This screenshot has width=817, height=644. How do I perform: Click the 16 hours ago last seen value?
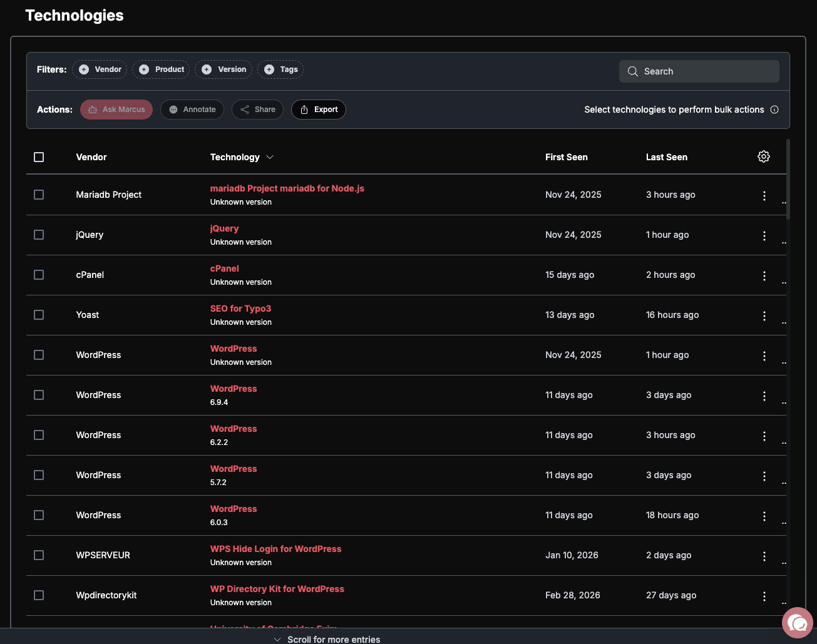[x=672, y=315]
